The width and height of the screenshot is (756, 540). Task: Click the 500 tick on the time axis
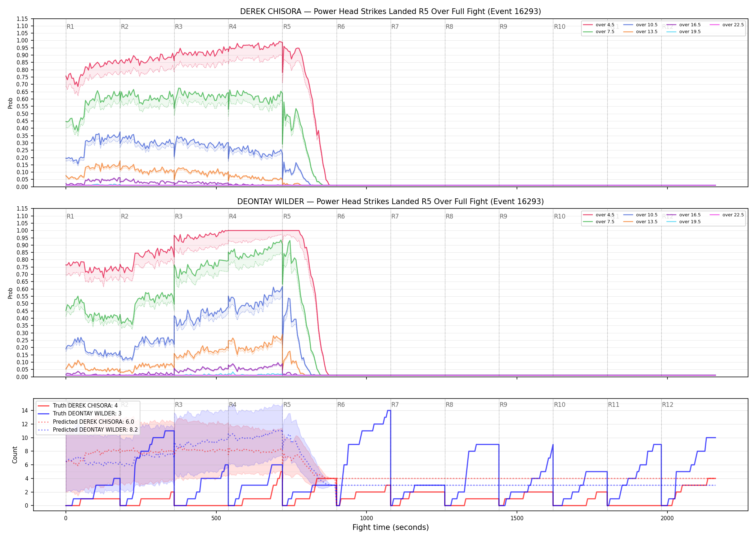tap(216, 518)
